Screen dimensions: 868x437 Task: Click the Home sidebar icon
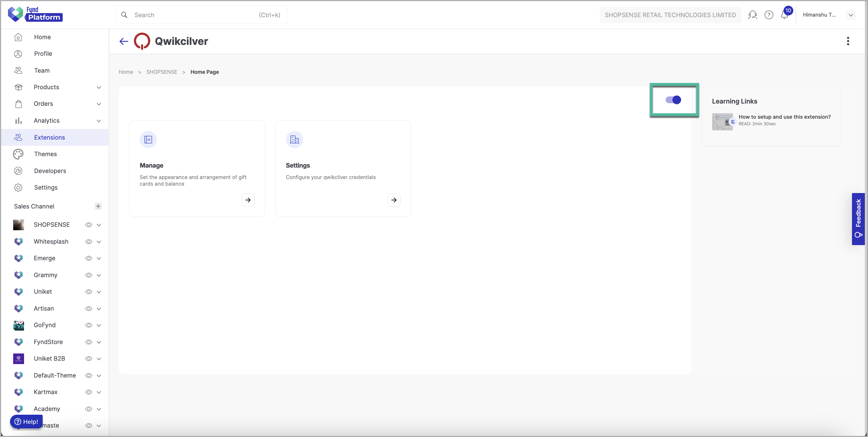click(18, 37)
